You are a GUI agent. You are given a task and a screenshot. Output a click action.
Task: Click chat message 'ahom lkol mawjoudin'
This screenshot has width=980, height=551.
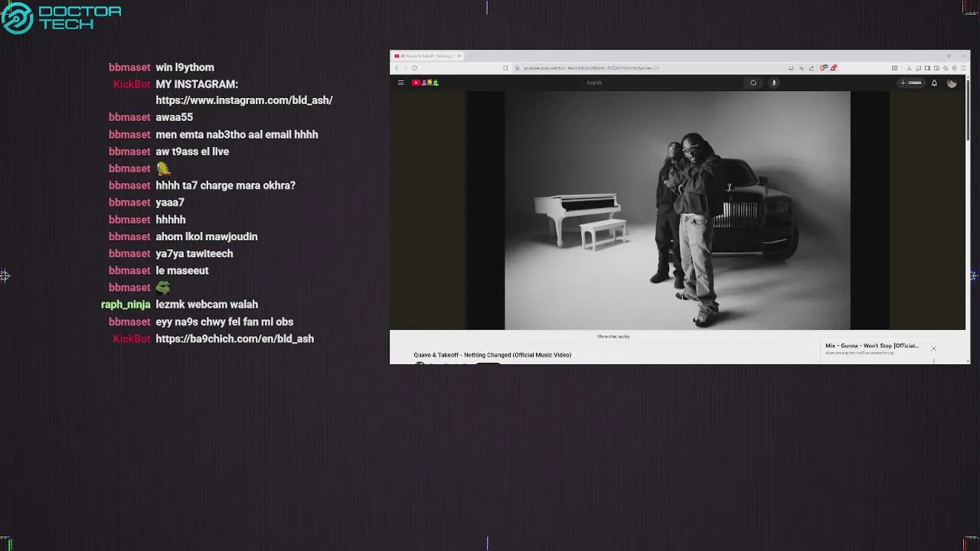[207, 236]
